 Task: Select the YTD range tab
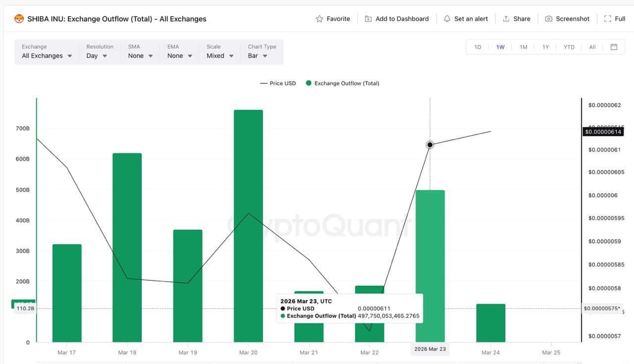click(x=569, y=47)
